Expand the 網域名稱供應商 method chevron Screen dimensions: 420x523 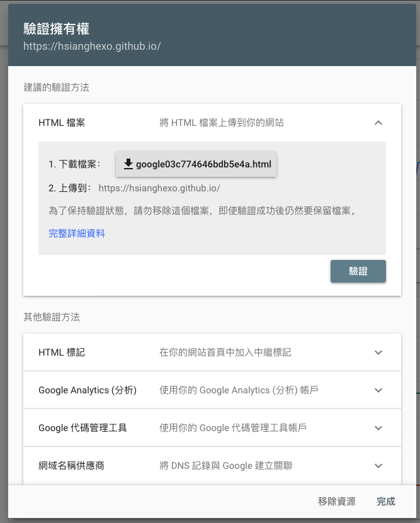(378, 466)
